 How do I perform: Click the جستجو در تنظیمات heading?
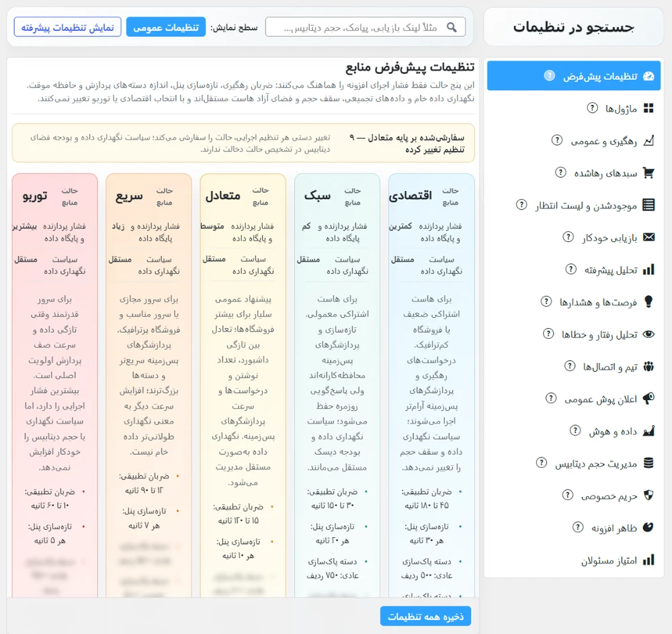coord(573,27)
